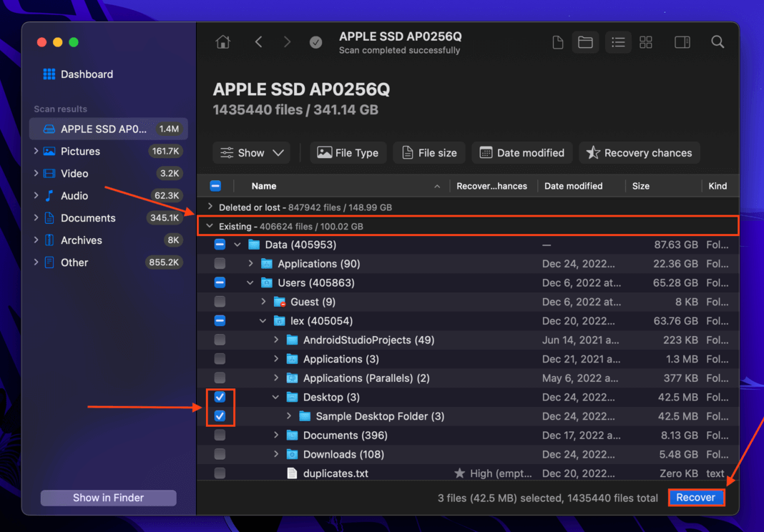Toggle the select-all header checkbox
The height and width of the screenshot is (532, 764).
point(215,186)
